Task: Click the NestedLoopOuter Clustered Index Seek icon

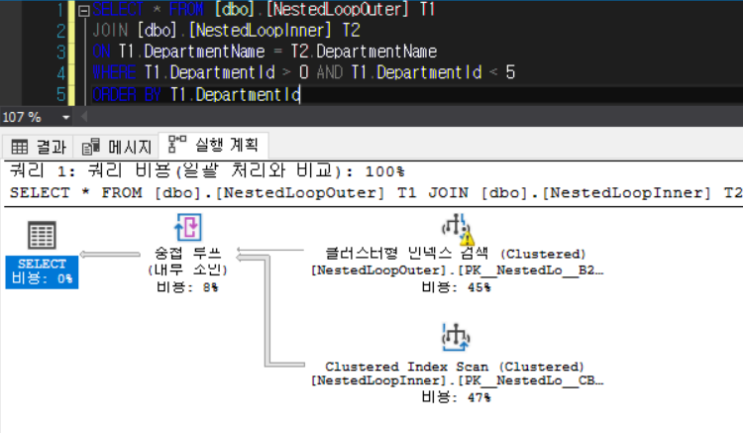Action: tap(457, 229)
